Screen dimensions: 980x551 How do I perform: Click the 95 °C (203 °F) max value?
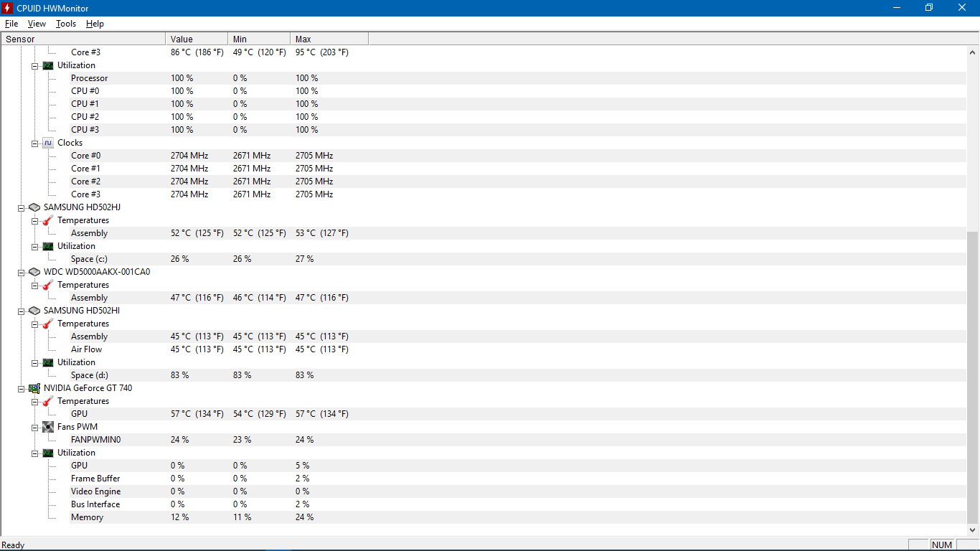[x=322, y=52]
